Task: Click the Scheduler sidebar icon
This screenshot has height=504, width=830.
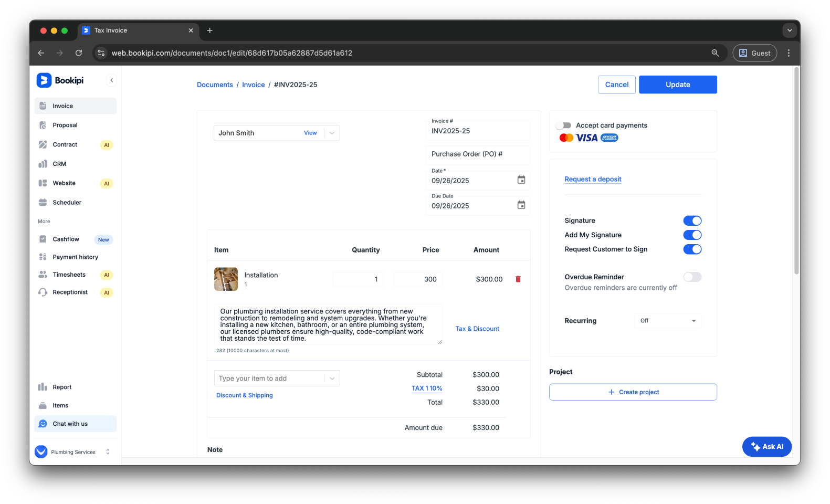Action: [x=43, y=202]
